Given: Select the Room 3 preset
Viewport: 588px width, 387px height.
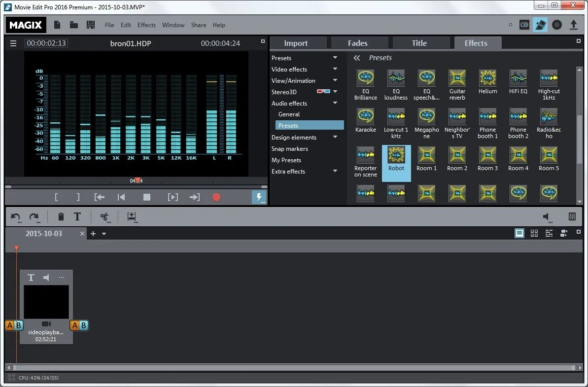Looking at the screenshot, I should click(487, 159).
